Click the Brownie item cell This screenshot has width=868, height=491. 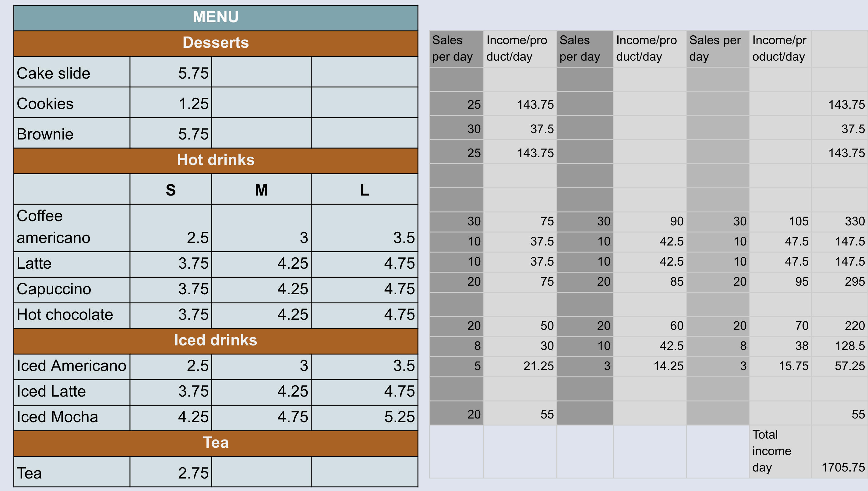(x=72, y=134)
